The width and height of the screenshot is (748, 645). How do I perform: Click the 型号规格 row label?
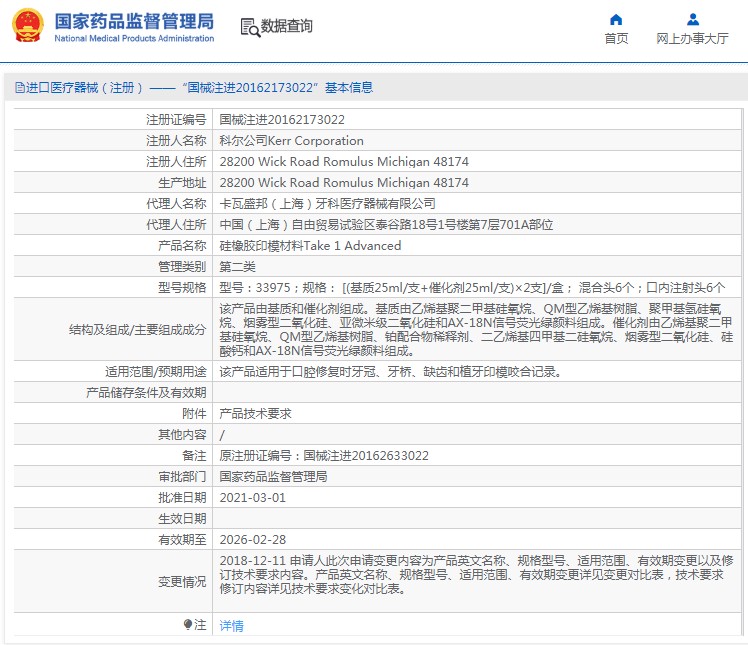pos(182,288)
